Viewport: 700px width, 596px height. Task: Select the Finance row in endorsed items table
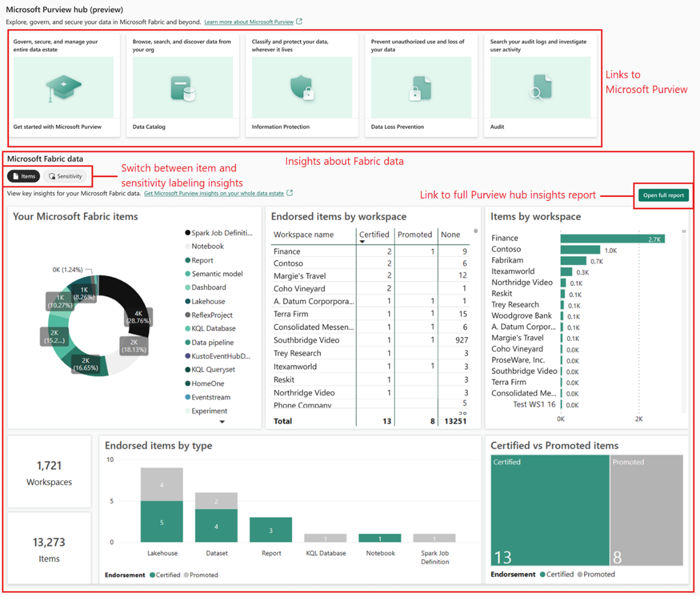coord(371,252)
